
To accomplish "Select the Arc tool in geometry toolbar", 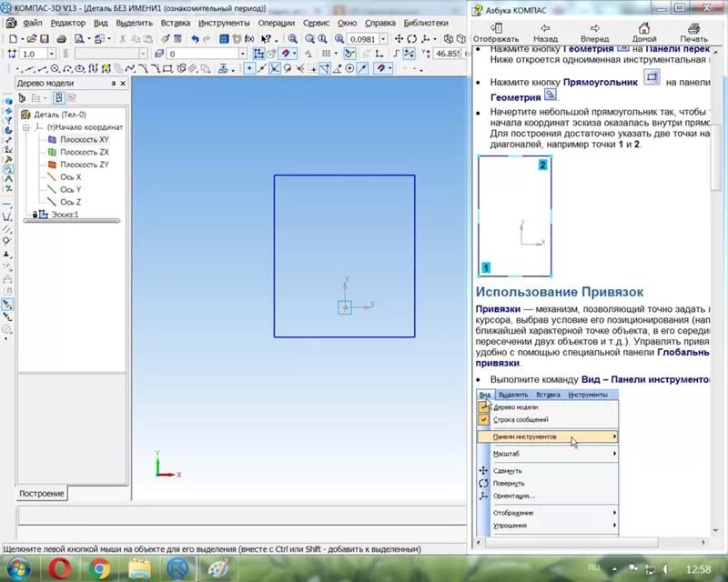I will coord(67,69).
